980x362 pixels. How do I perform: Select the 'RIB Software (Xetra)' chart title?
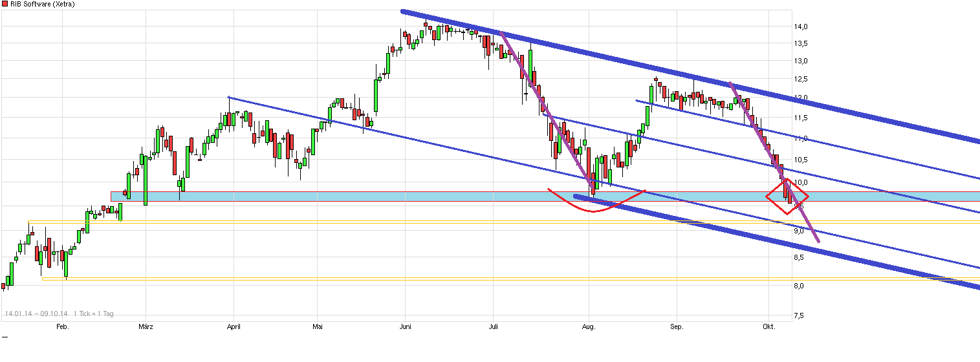[x=42, y=4]
